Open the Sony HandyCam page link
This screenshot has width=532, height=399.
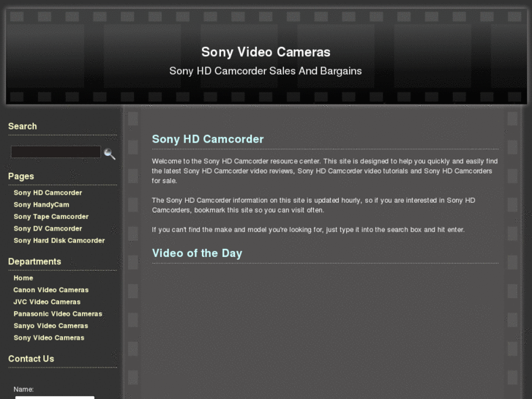(42, 204)
